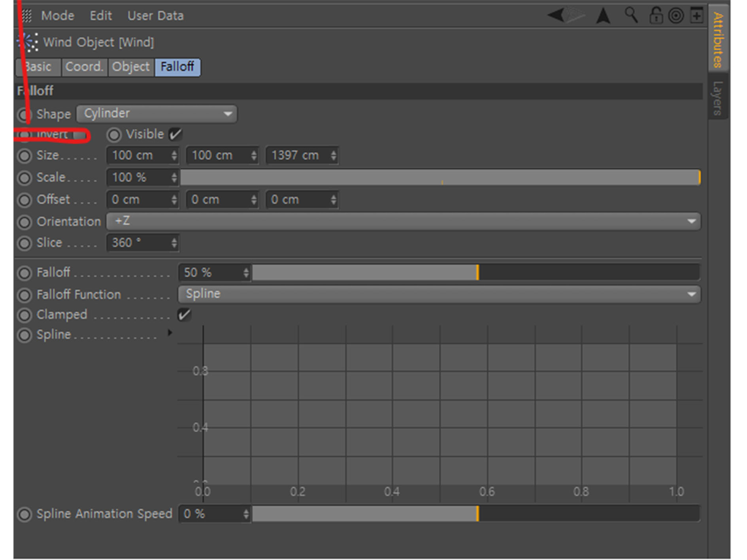Click the target mode icon
The image size is (747, 560).
click(x=676, y=16)
